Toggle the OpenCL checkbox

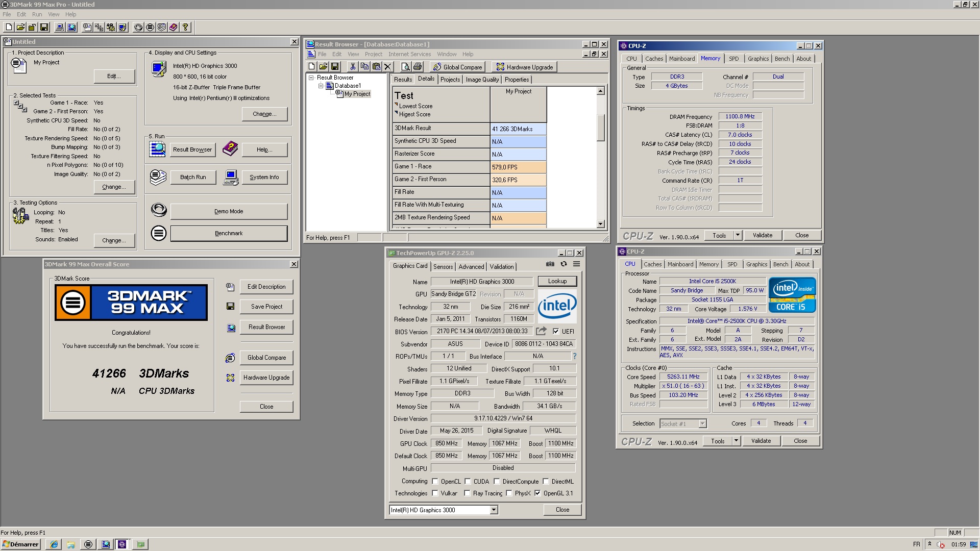pos(435,481)
